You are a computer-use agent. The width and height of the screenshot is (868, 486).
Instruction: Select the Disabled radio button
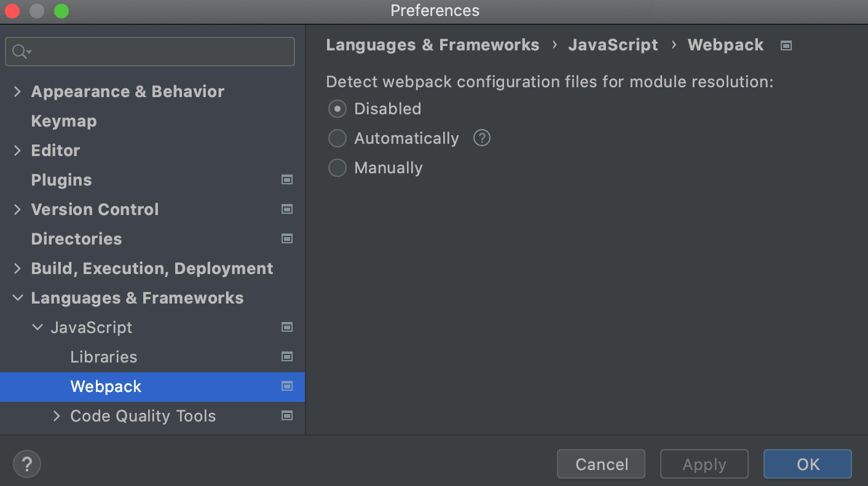[x=337, y=109]
